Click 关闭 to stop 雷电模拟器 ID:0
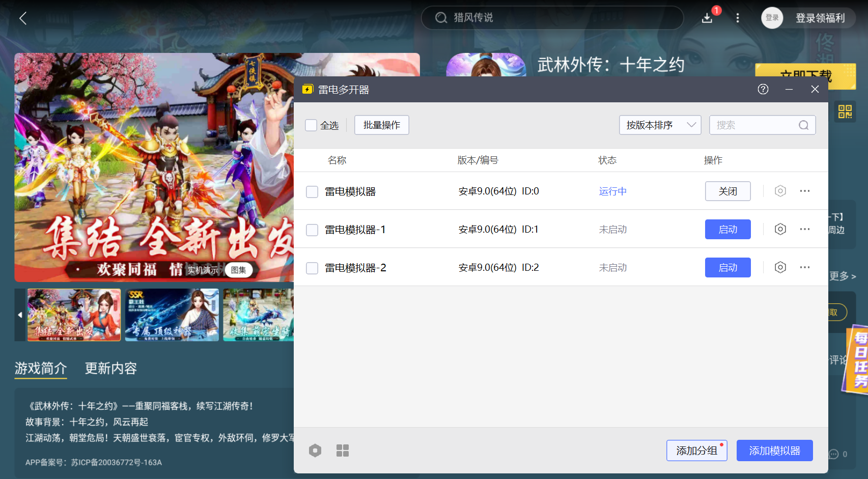Screen dimensions: 868x479 (727, 191)
